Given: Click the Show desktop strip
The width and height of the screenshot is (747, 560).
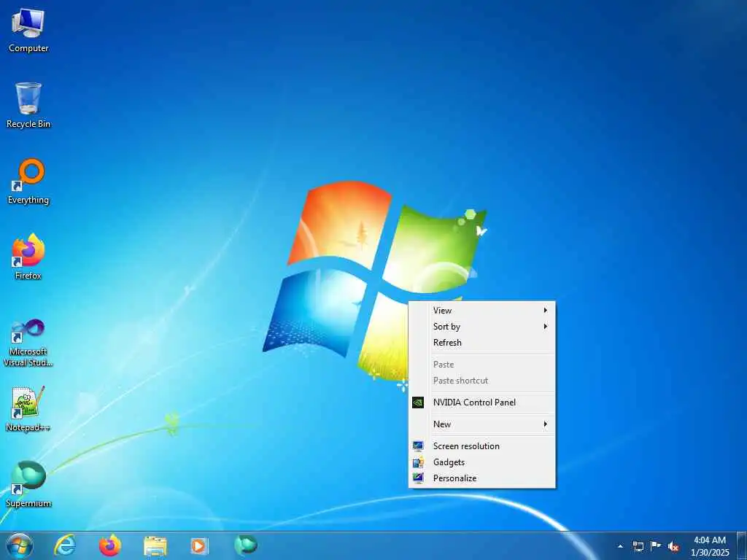Looking at the screenshot, I should point(742,546).
